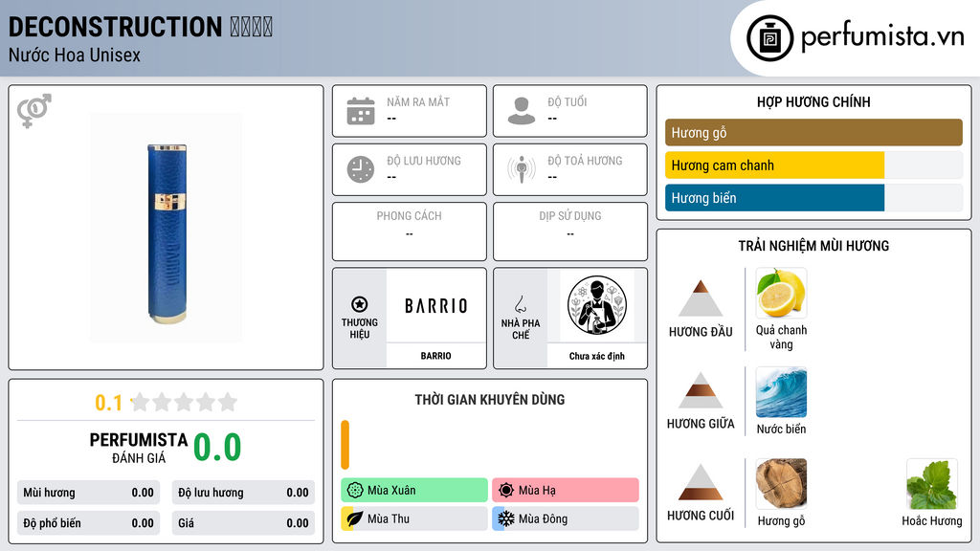This screenshot has height=551, width=980.
Task: Click the clock icon for Độ lưu hương
Action: tap(361, 169)
